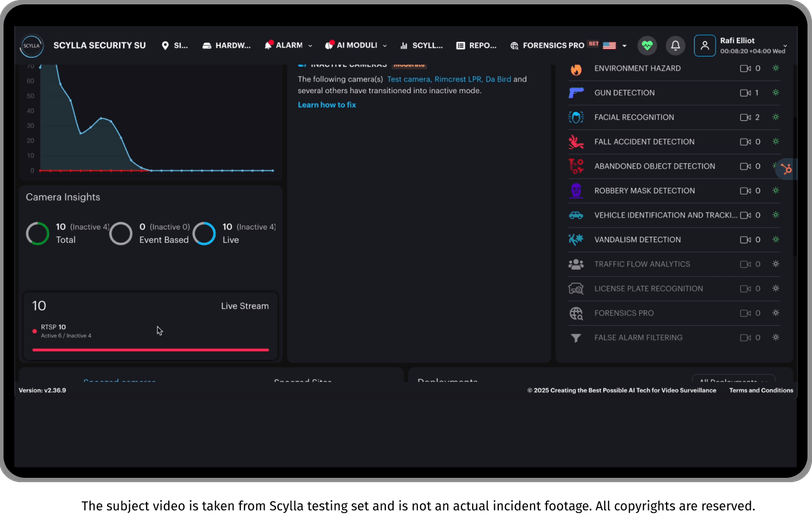Open the Sites menu item
The height and width of the screenshot is (519, 812).
(175, 46)
